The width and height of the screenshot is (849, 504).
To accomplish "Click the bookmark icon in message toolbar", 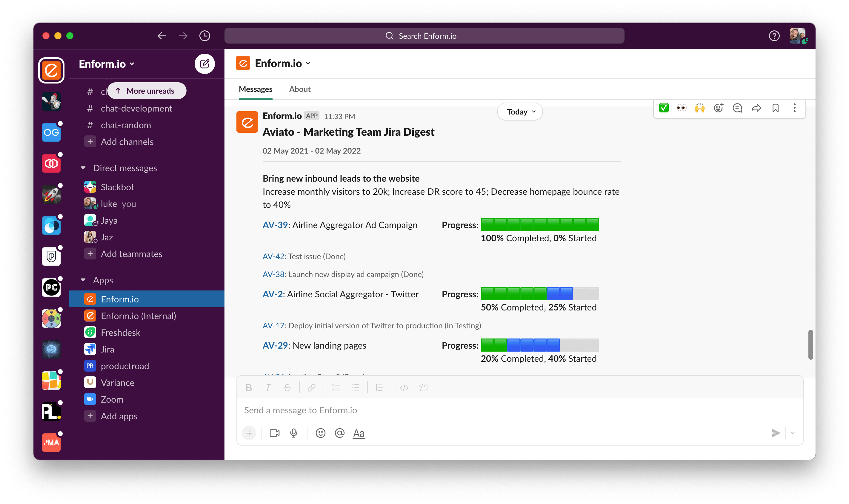I will click(775, 108).
